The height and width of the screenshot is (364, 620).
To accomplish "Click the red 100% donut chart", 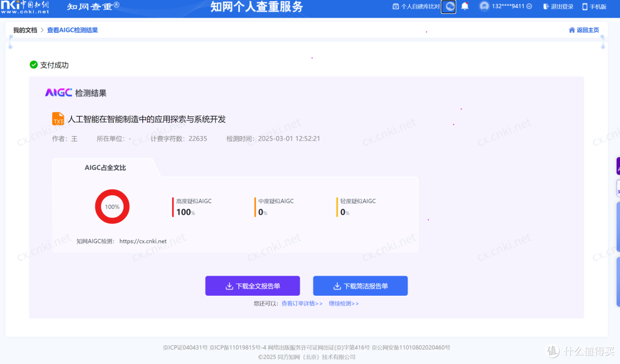I will tap(113, 207).
